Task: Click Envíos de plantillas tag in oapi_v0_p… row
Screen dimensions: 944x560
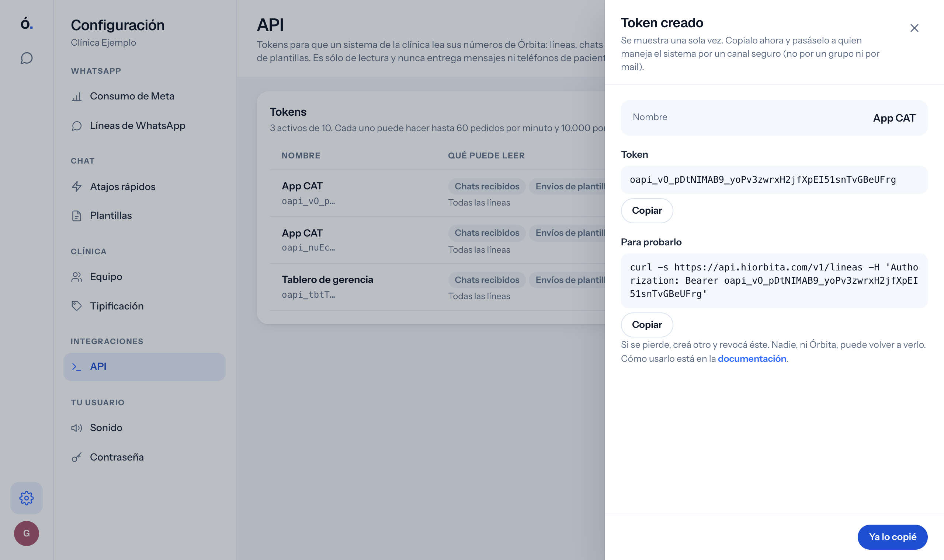Action: 567,186
